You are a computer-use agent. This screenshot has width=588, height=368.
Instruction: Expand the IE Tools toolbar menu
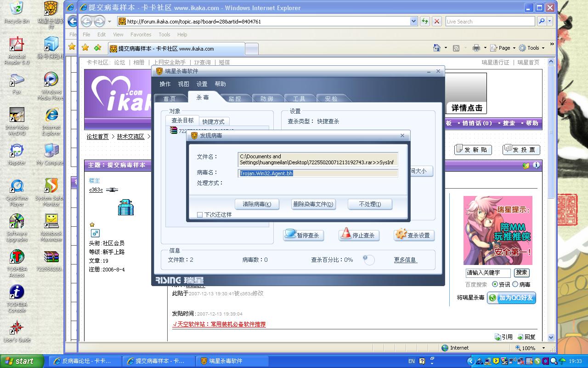pyautogui.click(x=531, y=48)
